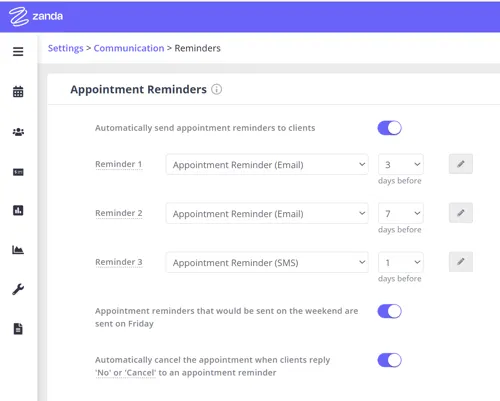This screenshot has width=500, height=401.
Task: Open the billing dollar icon in sidebar
Action: (18, 172)
